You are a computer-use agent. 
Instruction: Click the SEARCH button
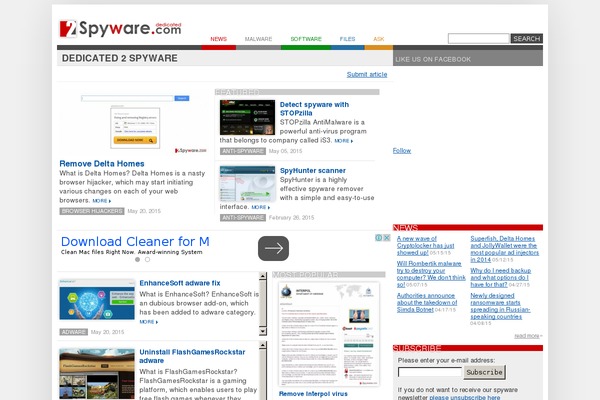coord(527,38)
